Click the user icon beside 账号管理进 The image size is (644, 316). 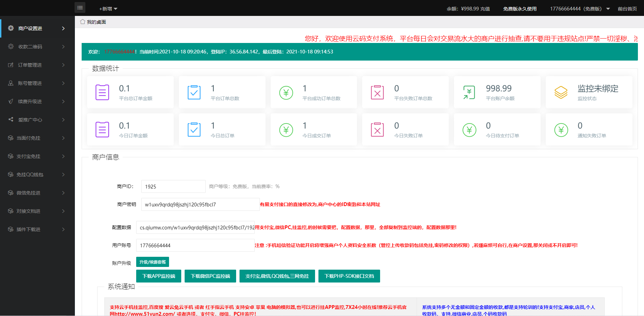click(11, 83)
